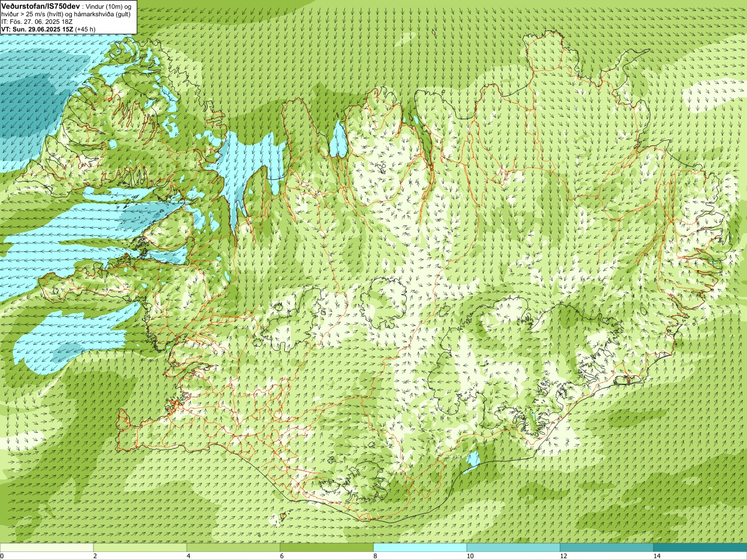Click the "IT: Fös. 27. 06. 2025 18Z" line
This screenshot has width=747, height=560.
click(x=37, y=22)
